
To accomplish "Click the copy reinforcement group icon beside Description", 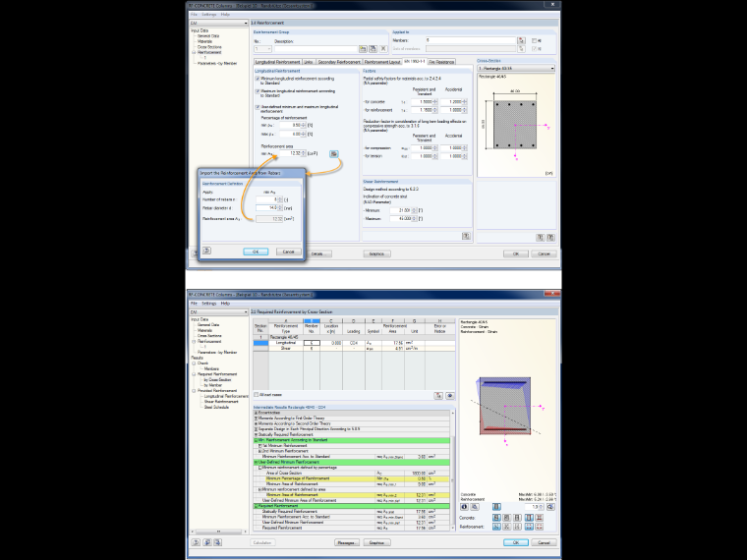I will 373,49.
